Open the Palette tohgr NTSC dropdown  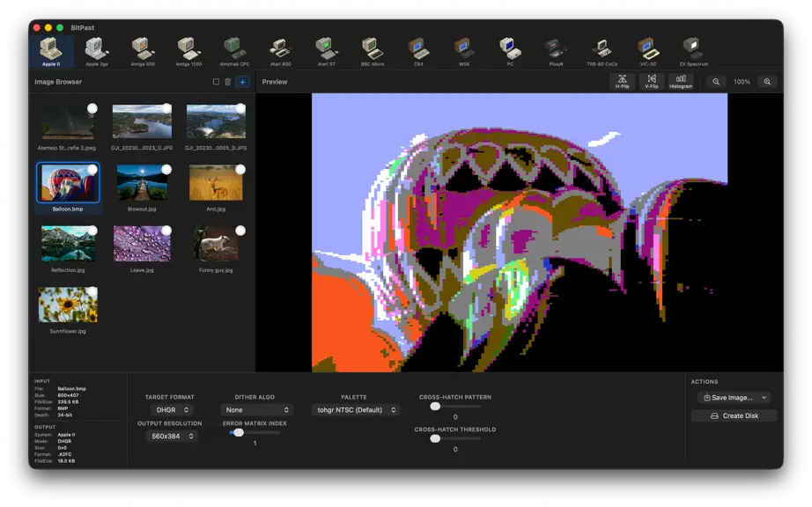356,410
